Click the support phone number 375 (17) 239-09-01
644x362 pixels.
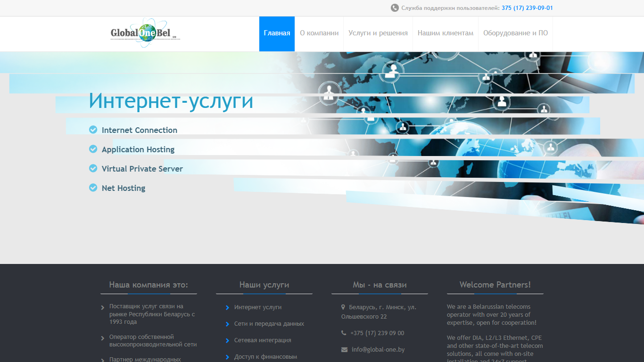527,8
